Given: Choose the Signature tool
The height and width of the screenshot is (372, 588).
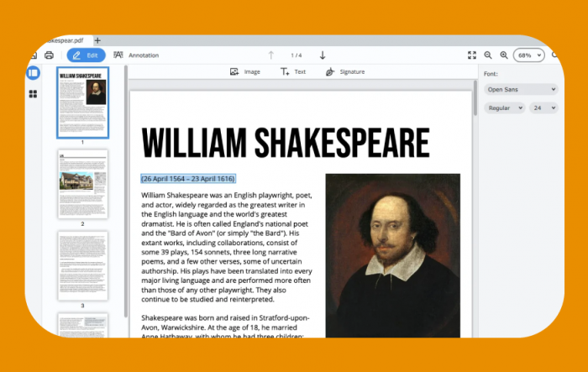Looking at the screenshot, I should [x=345, y=71].
